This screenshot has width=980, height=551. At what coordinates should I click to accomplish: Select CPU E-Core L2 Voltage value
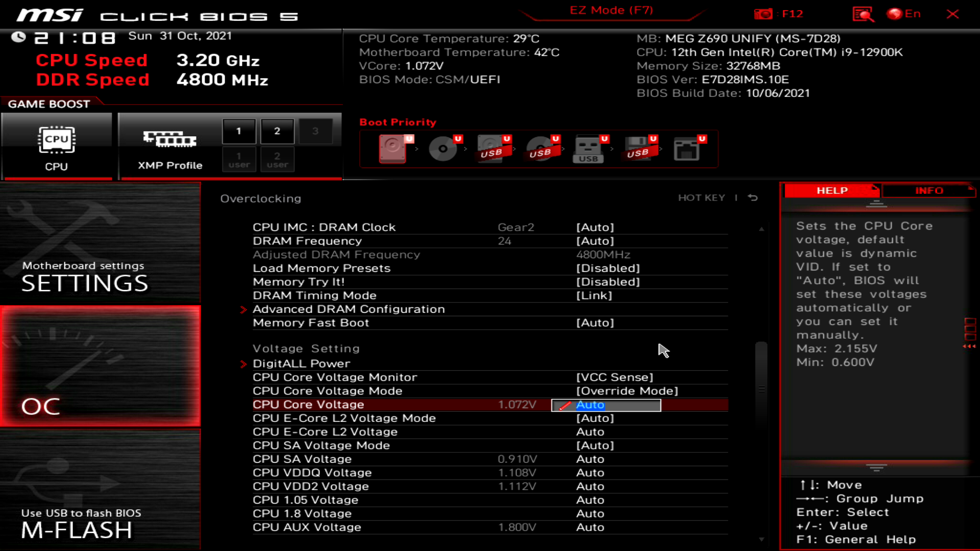(x=590, y=432)
